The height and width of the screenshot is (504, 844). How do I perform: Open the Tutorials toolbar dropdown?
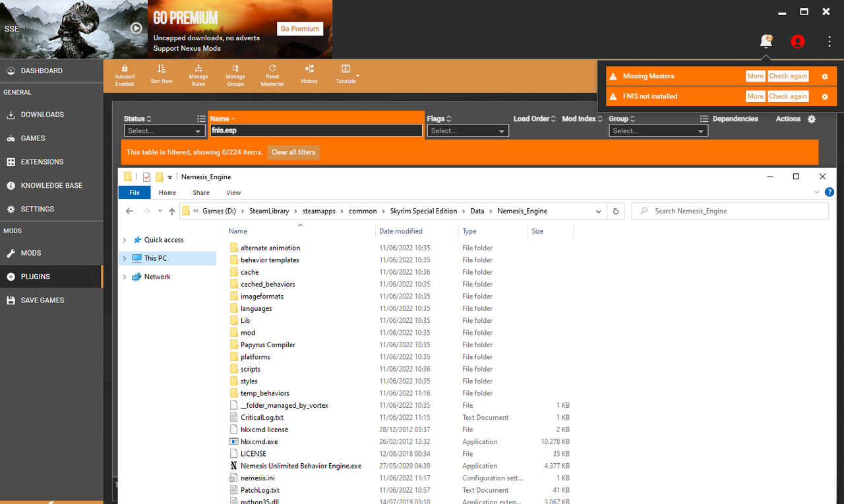coord(346,75)
